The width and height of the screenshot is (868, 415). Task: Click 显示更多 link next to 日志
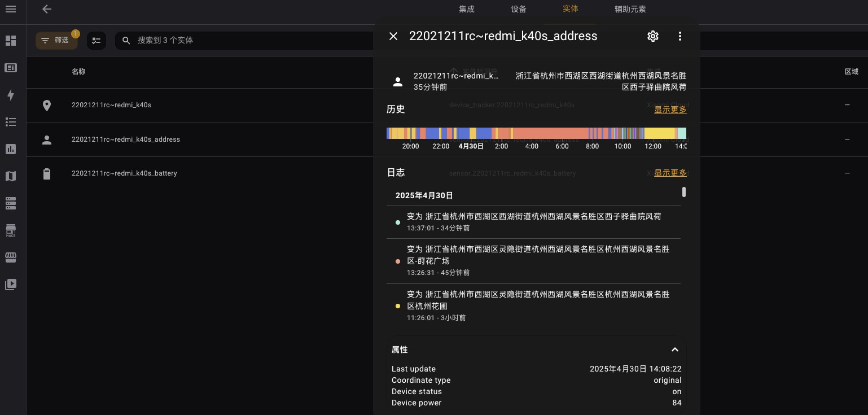click(670, 173)
